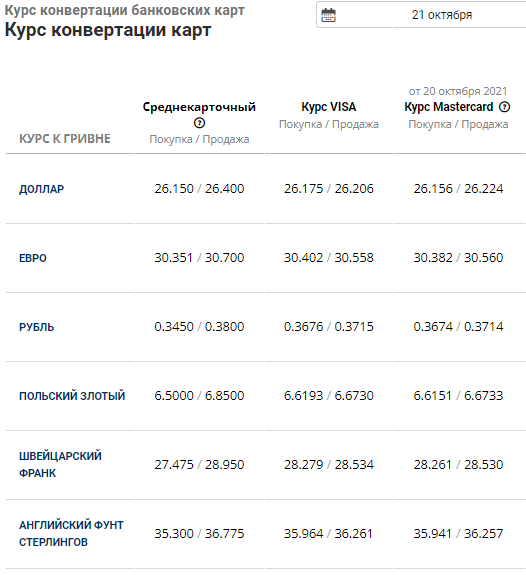The height and width of the screenshot is (575, 526).
Task: Open the ЕВРО currency link
Action: pyautogui.click(x=33, y=258)
